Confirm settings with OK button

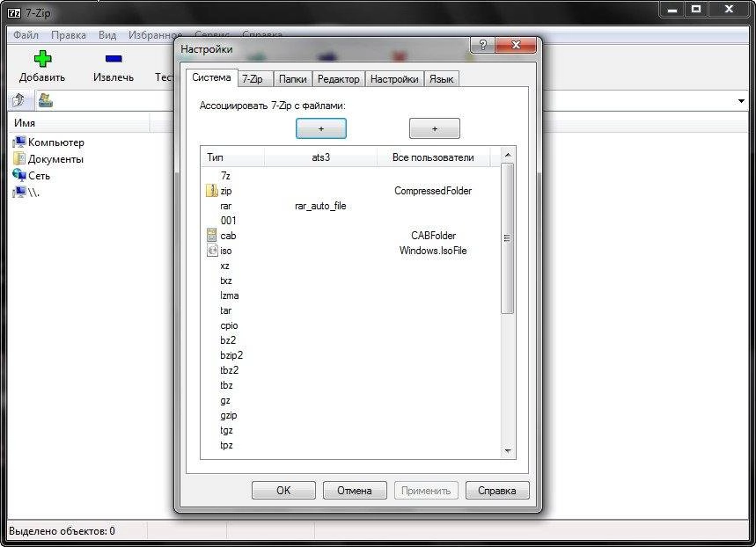[x=283, y=491]
